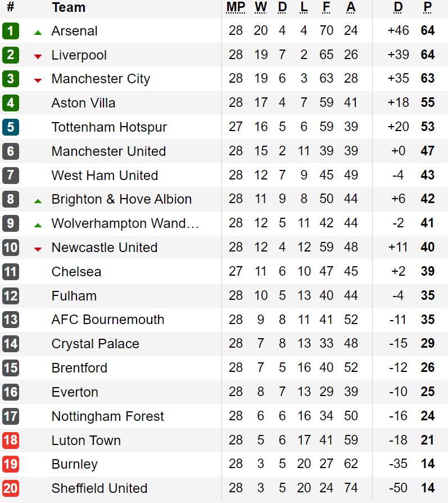Click the blue position 5 badge
This screenshot has width=448, height=503.
(11, 127)
